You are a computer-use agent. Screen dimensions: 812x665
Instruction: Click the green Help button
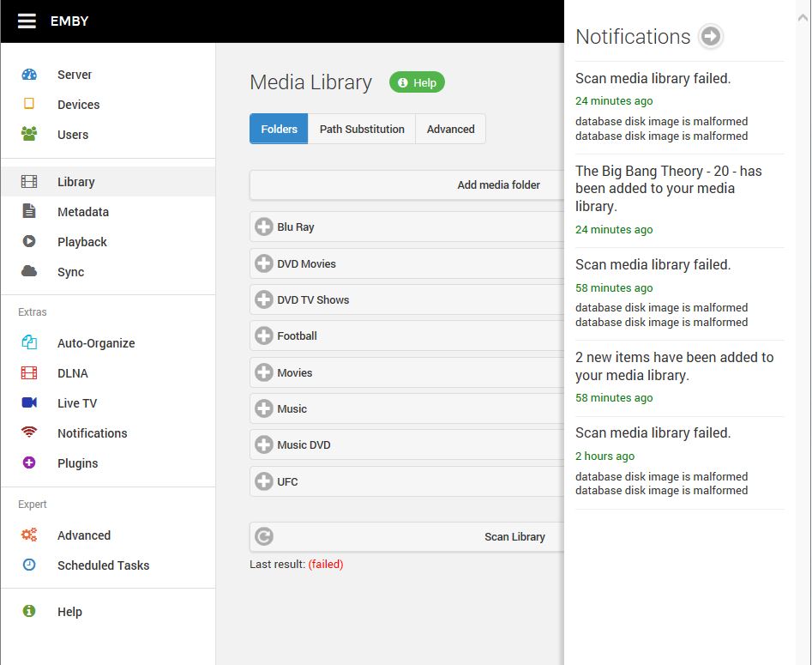[417, 83]
